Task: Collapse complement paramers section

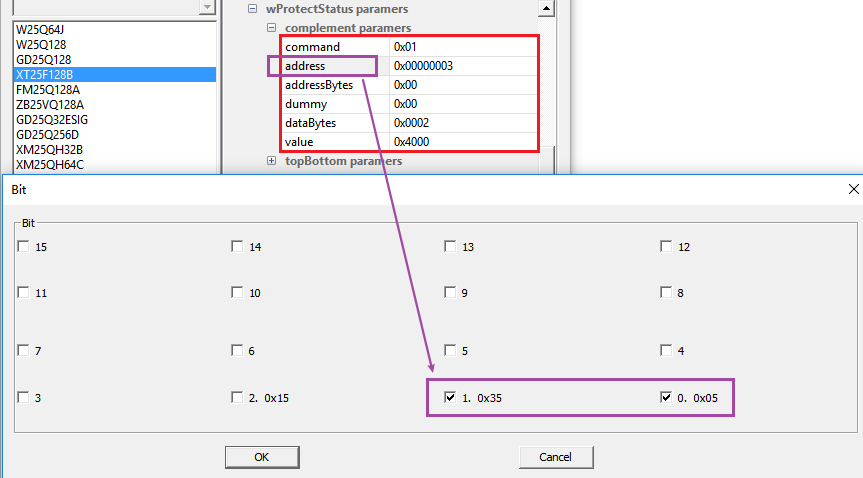Action: tap(271, 28)
